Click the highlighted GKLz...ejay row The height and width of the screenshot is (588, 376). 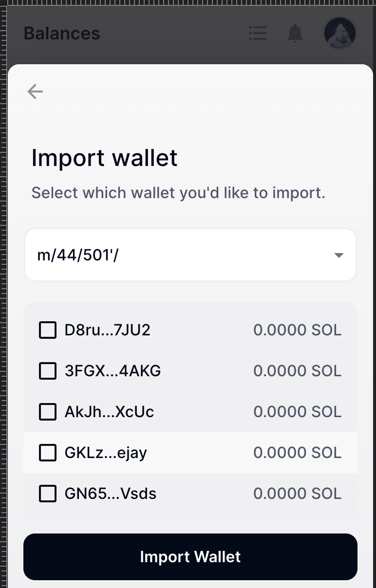[190, 452]
